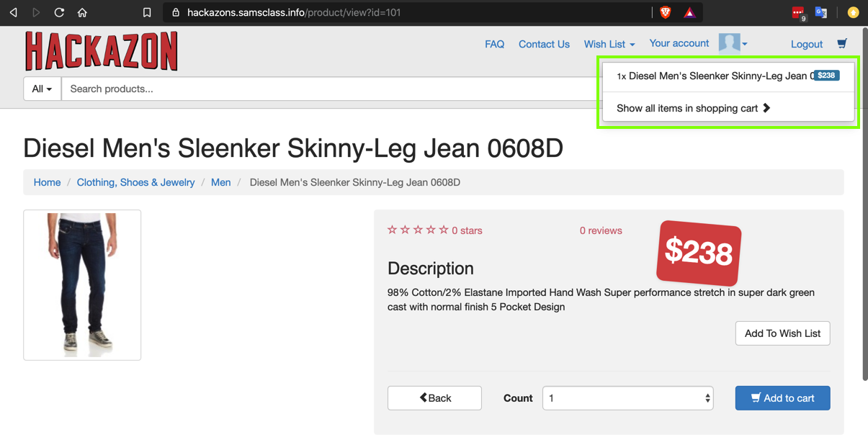This screenshot has height=445, width=868.
Task: Open the jeans product thumbnail image
Action: [82, 285]
